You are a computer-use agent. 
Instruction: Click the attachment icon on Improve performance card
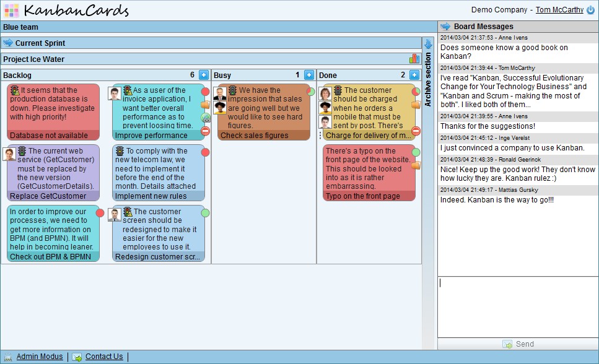pos(206,118)
